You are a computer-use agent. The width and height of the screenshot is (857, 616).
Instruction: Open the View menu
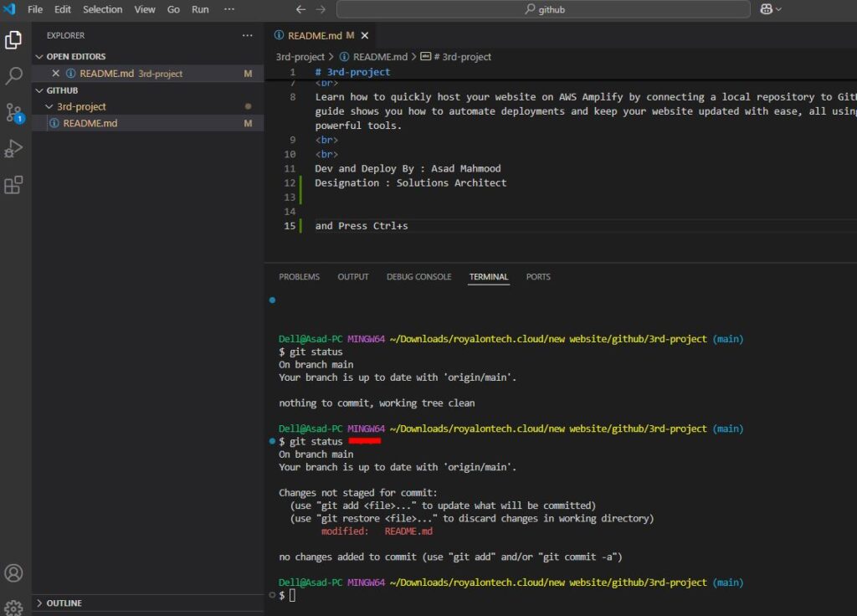pos(145,9)
